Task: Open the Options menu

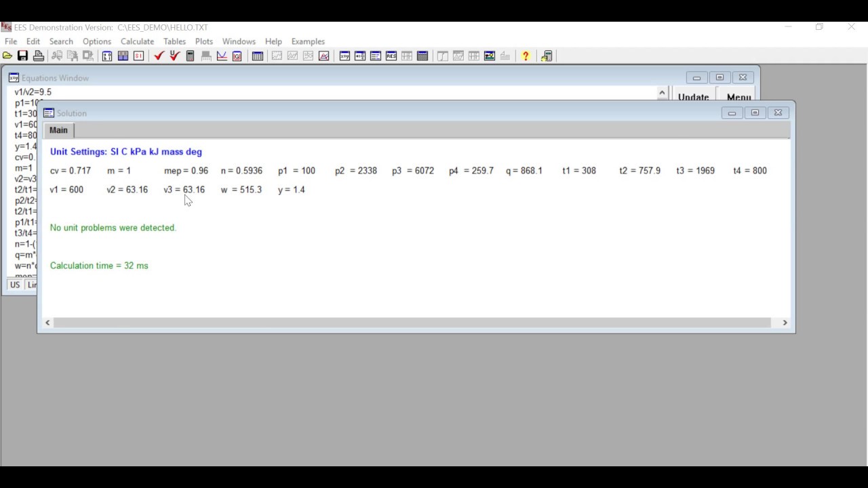Action: tap(97, 41)
